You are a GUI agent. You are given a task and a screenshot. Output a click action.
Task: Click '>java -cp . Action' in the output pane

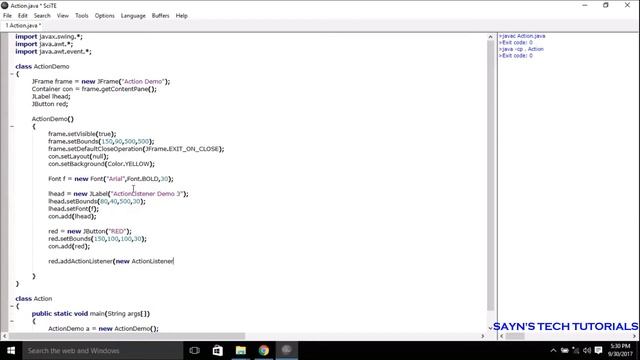coord(521,49)
